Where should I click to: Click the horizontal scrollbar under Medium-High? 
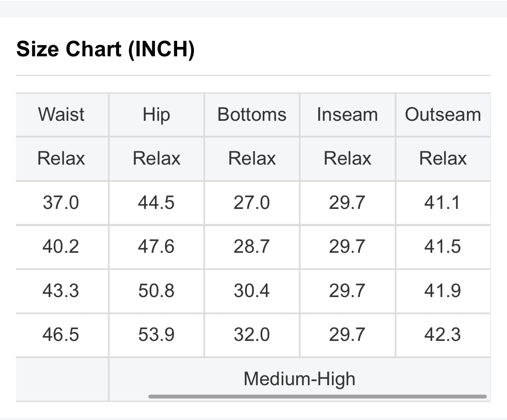317,396
